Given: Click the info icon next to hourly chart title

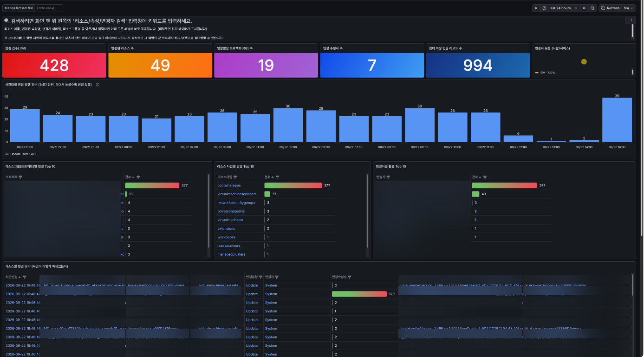Looking at the screenshot, I should [x=98, y=85].
